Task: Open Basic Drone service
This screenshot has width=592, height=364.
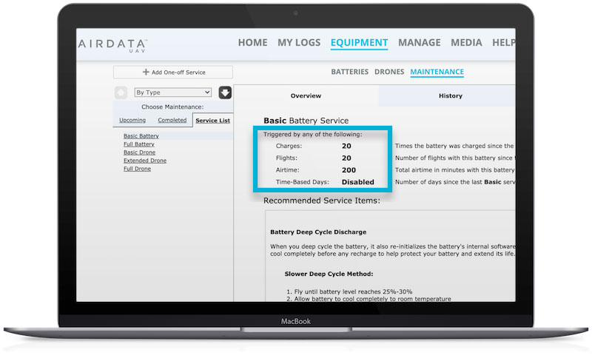Action: pos(139,152)
